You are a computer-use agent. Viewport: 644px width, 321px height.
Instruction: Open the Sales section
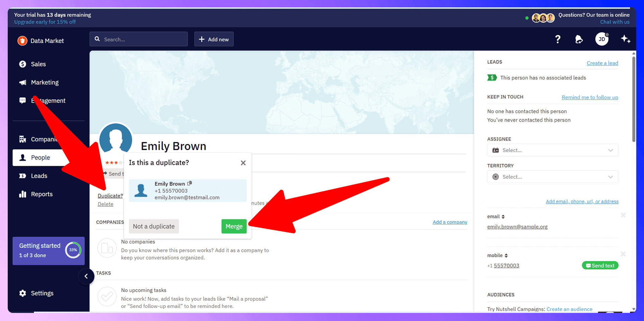[32, 64]
